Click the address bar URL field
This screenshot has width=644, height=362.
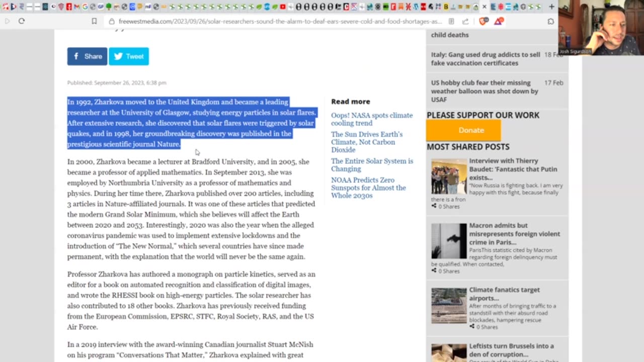[280, 22]
